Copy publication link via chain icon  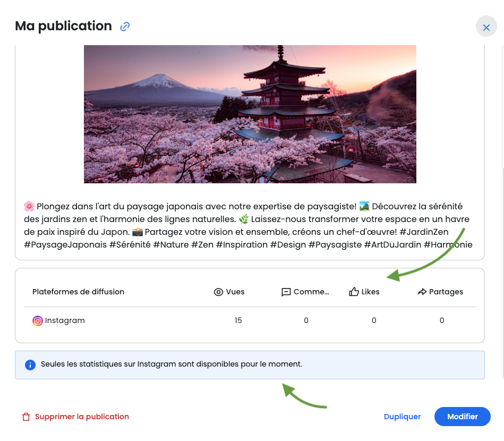(x=125, y=27)
